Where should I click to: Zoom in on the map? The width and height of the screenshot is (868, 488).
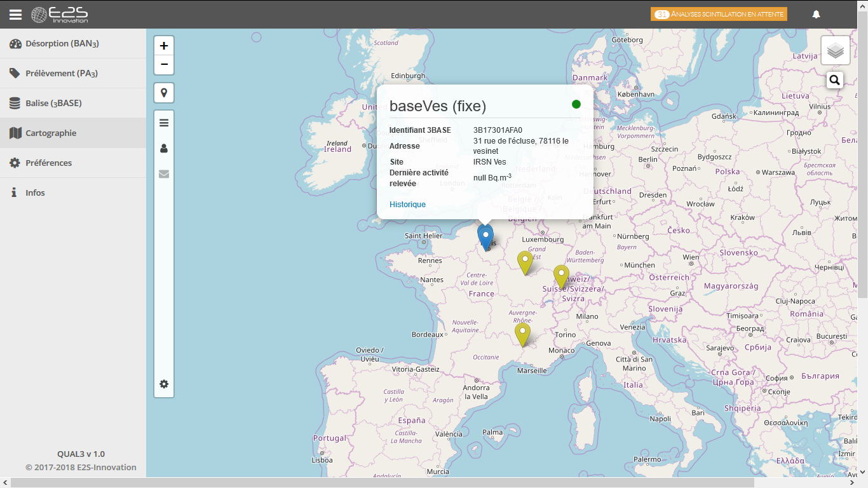[x=164, y=46]
